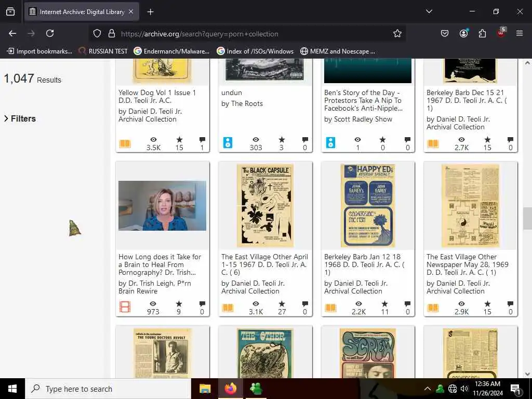Click the Happy Ed Berkeley Barb cover thumbnail
The height and width of the screenshot is (399, 532).
[x=368, y=206]
